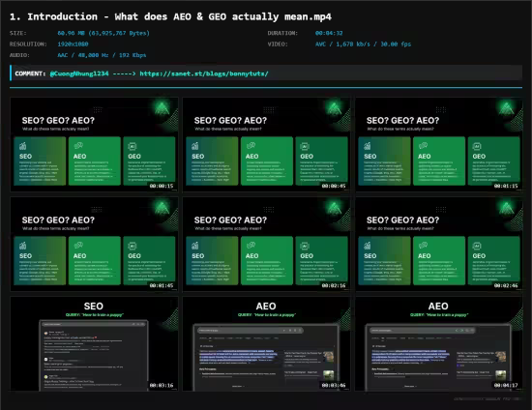Click the SEO chart icon in 00:00:45 thumbnail
The width and height of the screenshot is (532, 410).
(195, 146)
